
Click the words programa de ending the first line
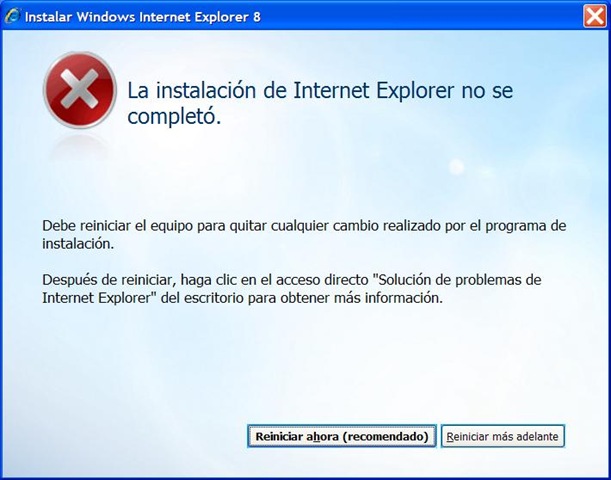click(525, 226)
